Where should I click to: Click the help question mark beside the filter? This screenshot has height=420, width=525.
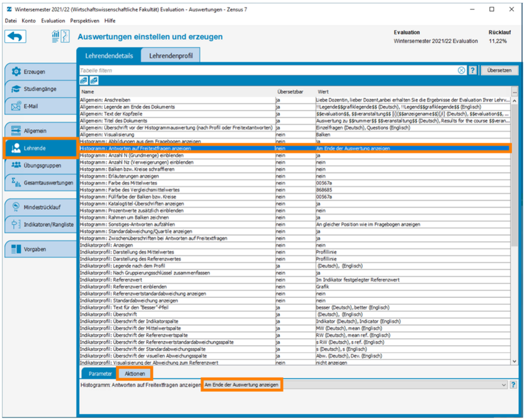pos(472,70)
